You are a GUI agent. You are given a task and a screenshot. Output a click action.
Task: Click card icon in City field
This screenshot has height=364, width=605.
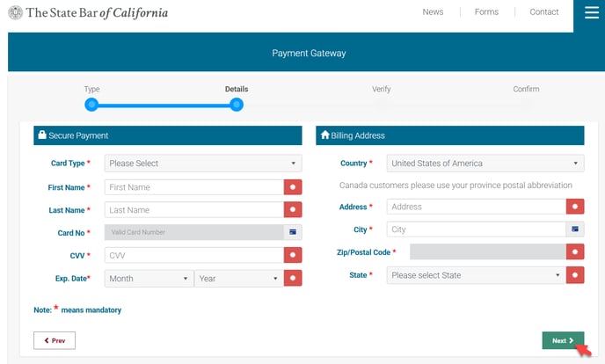pos(576,229)
